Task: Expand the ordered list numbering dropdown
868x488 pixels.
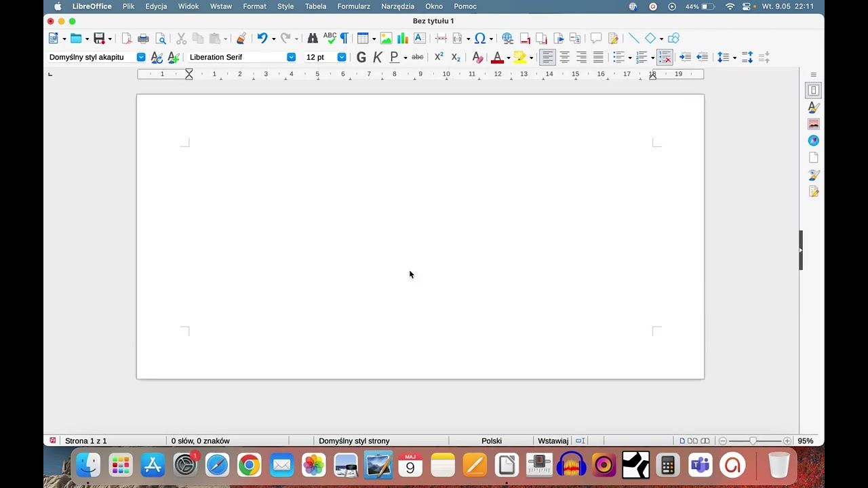Action: [652, 58]
